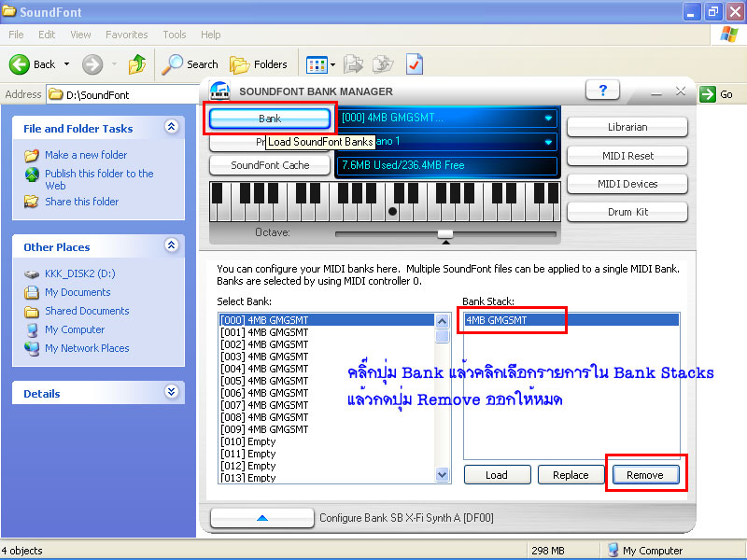Go up one folder level icon

(137, 64)
